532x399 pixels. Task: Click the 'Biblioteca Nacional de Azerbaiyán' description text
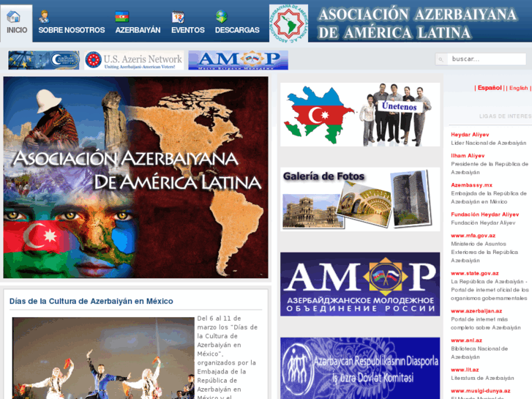tap(479, 353)
